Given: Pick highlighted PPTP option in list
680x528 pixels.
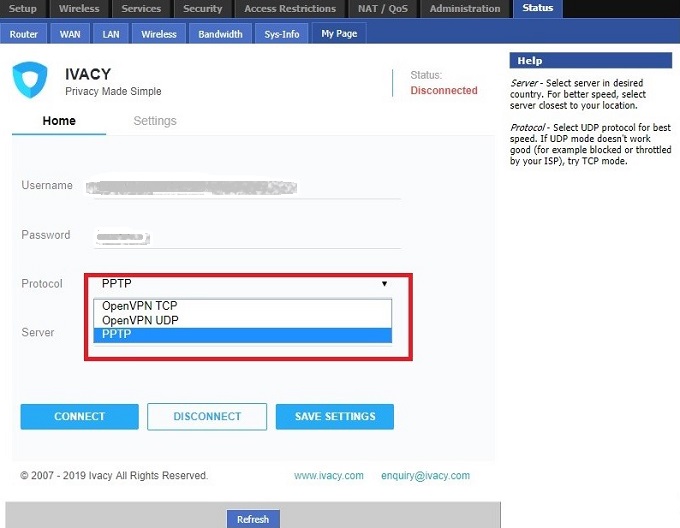Looking at the screenshot, I should (x=242, y=335).
